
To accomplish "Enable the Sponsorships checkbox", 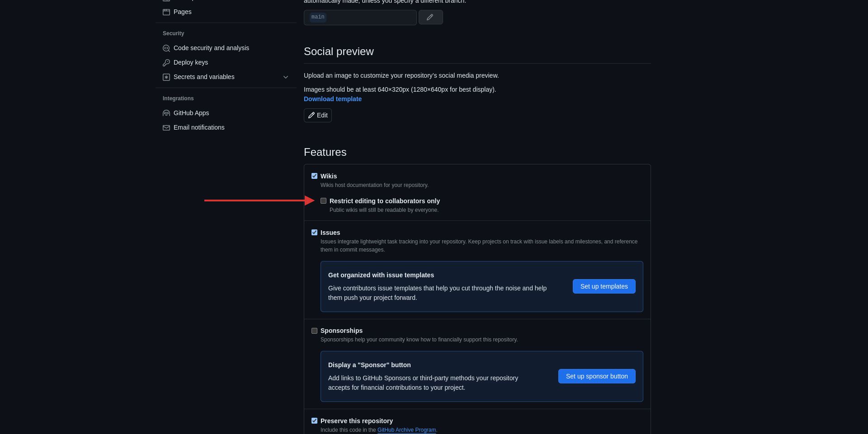I will [314, 331].
